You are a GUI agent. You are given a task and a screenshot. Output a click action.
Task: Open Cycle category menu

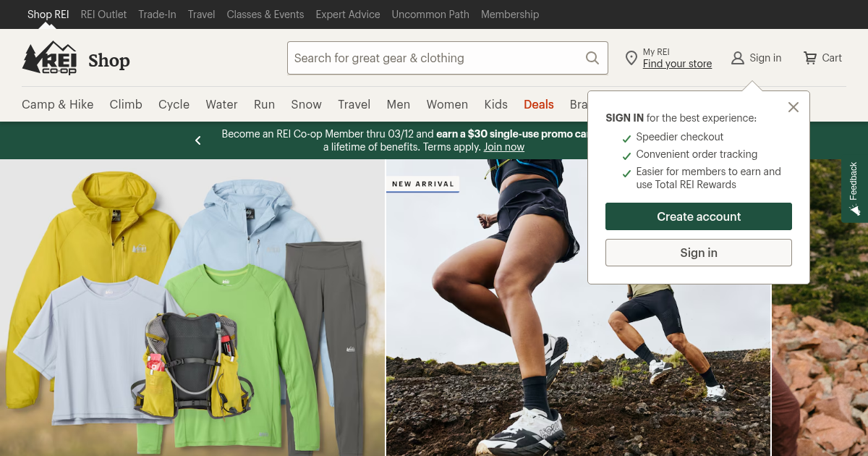(174, 104)
